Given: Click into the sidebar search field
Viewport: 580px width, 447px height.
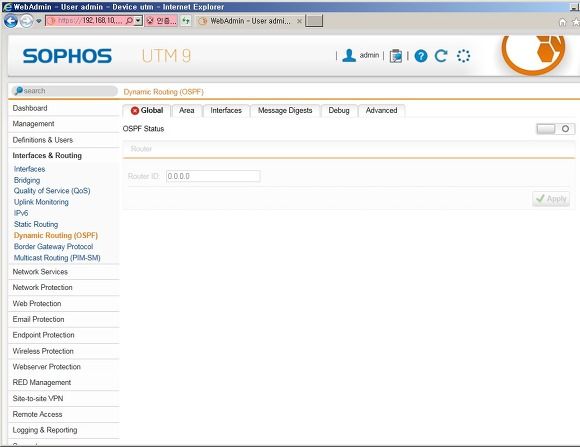Looking at the screenshot, I should pyautogui.click(x=65, y=91).
